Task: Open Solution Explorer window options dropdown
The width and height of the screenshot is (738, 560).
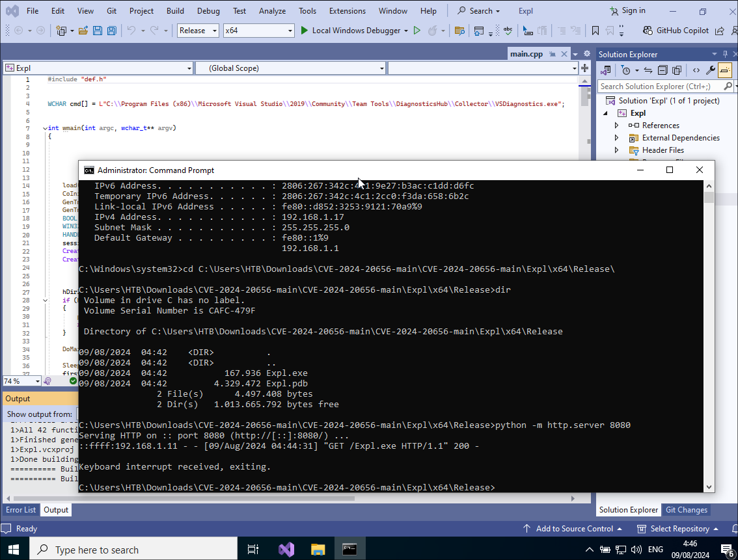Action: (x=715, y=54)
